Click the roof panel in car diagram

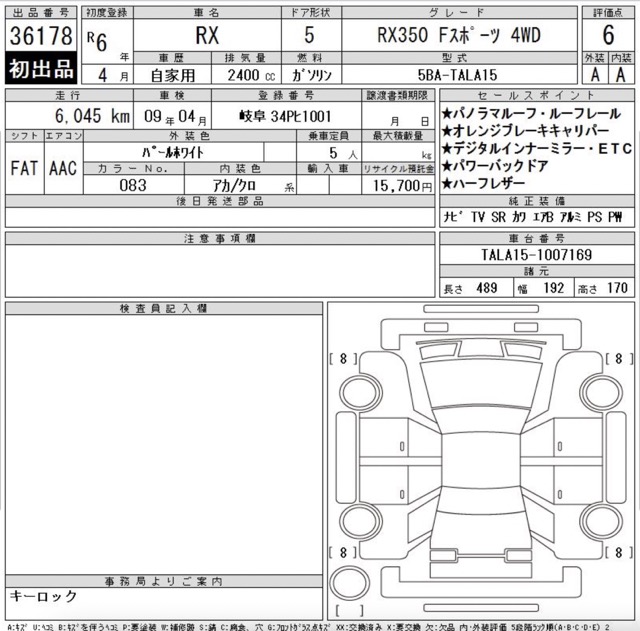[481, 460]
